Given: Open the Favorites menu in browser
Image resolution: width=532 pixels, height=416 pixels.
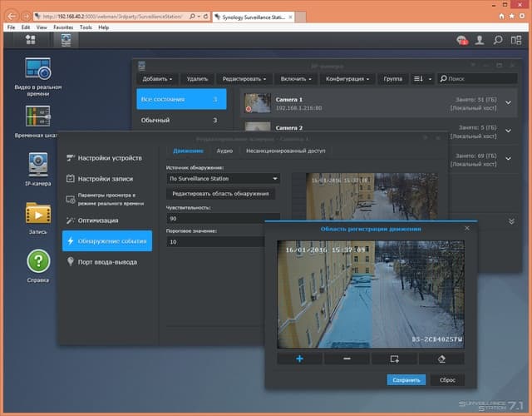Looking at the screenshot, I should tap(63, 27).
